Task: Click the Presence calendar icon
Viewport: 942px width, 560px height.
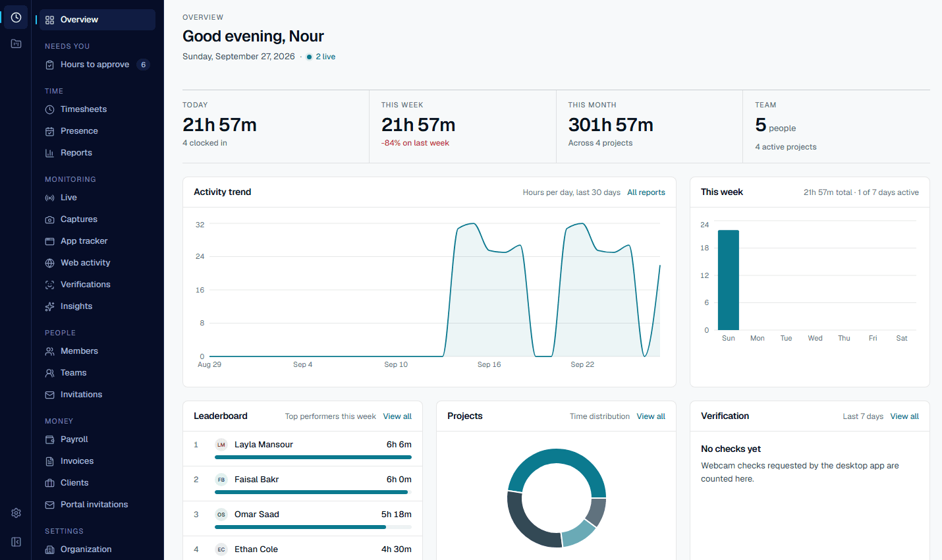Action: pyautogui.click(x=49, y=131)
